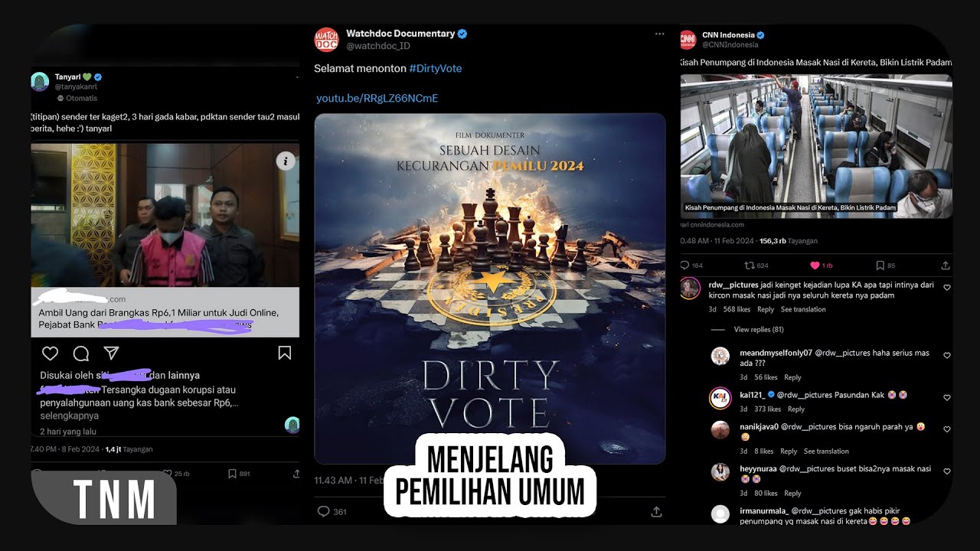Image resolution: width=980 pixels, height=551 pixels.
Task: Click Reply under the kai121_ comment
Action: [x=796, y=409]
